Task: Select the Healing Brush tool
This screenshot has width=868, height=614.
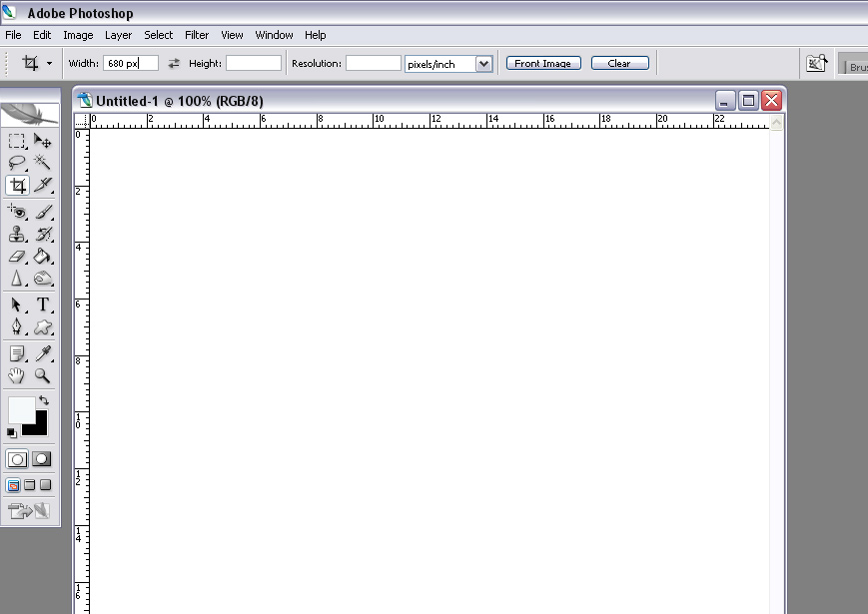Action: 17,212
